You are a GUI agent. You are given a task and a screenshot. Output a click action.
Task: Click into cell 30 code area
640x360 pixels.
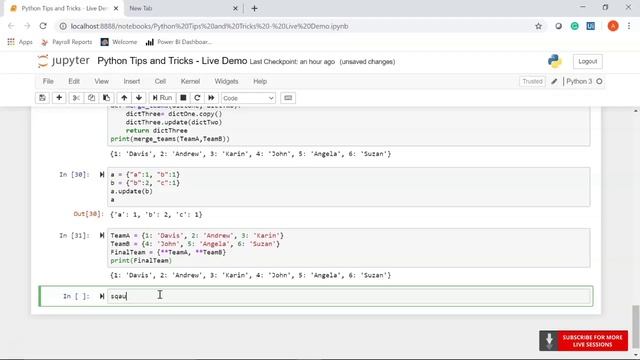click(349, 187)
